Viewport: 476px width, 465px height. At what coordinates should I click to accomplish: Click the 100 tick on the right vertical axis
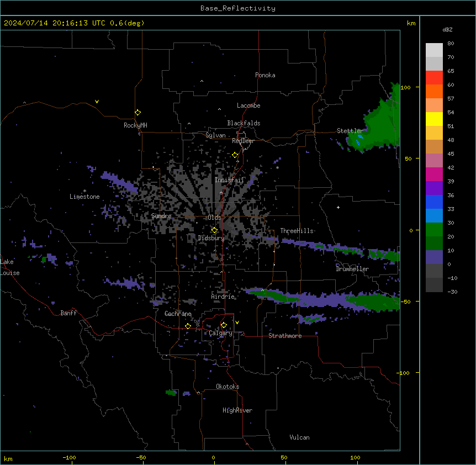(405, 87)
